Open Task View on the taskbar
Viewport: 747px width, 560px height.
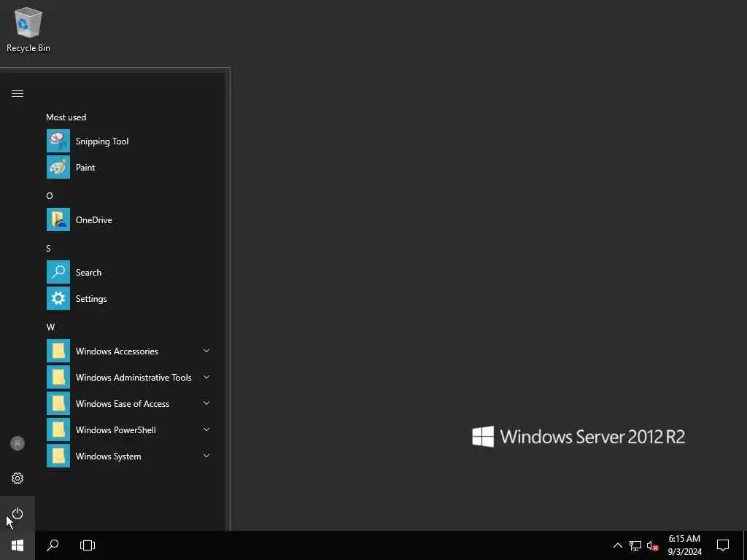[88, 545]
